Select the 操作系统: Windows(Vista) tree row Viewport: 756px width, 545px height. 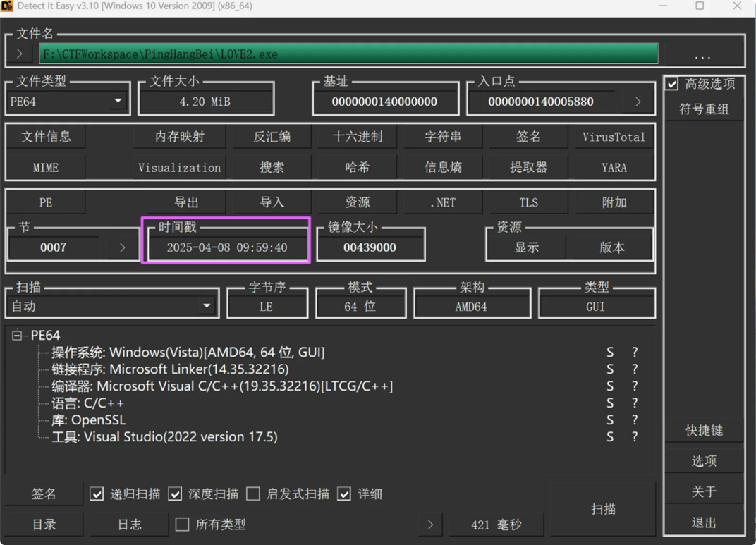[188, 353]
